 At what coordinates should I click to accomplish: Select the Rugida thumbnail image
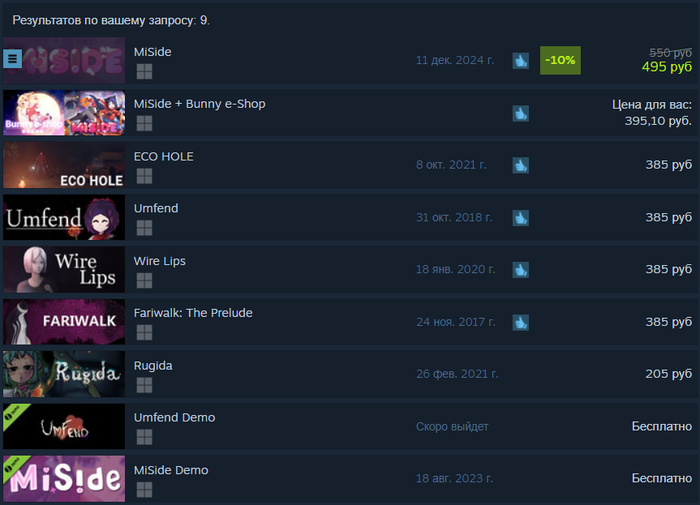tap(64, 374)
